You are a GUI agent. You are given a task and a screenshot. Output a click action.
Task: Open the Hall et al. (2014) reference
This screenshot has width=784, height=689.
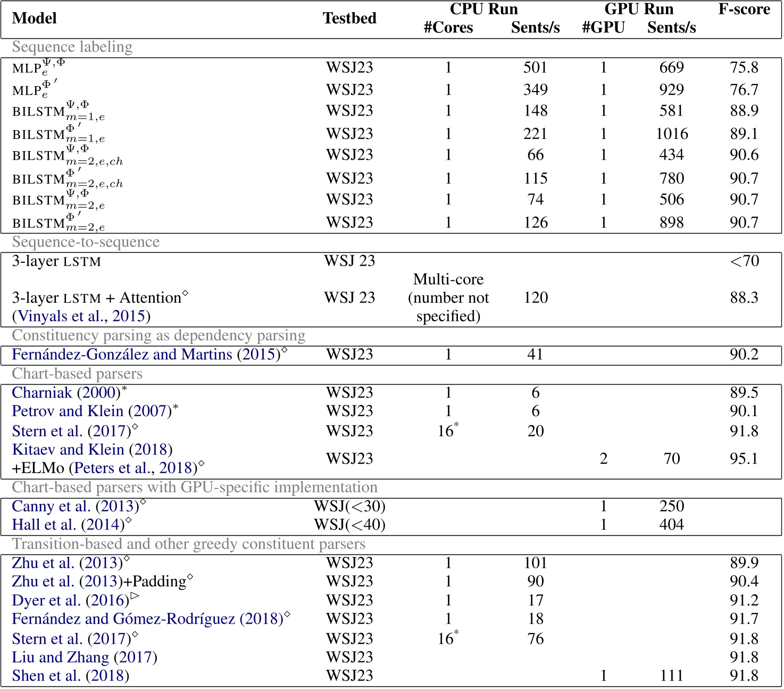68,525
